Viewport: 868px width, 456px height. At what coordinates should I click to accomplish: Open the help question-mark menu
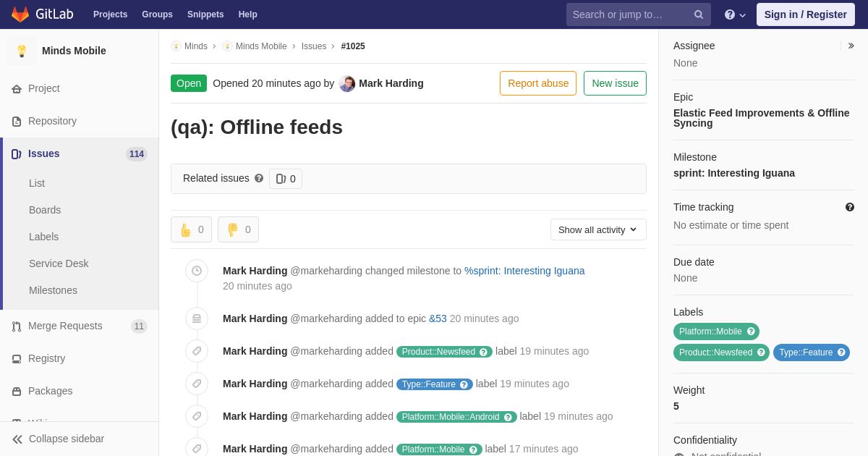(x=735, y=14)
